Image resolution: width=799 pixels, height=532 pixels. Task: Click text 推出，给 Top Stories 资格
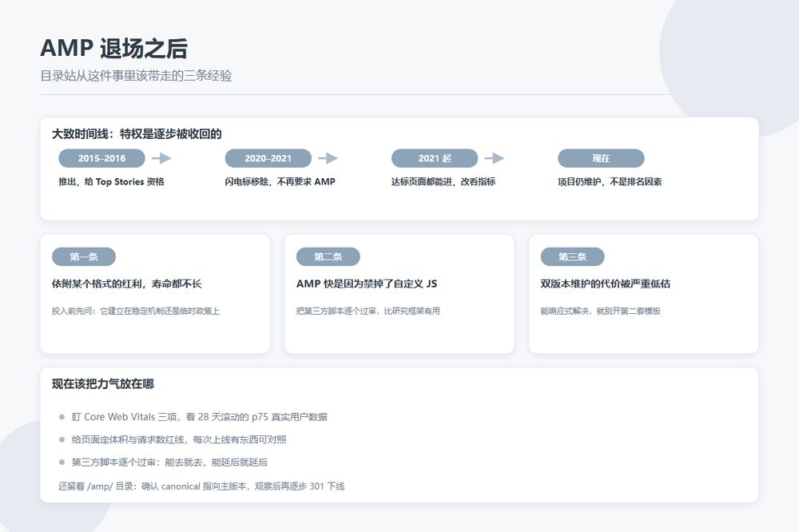111,181
